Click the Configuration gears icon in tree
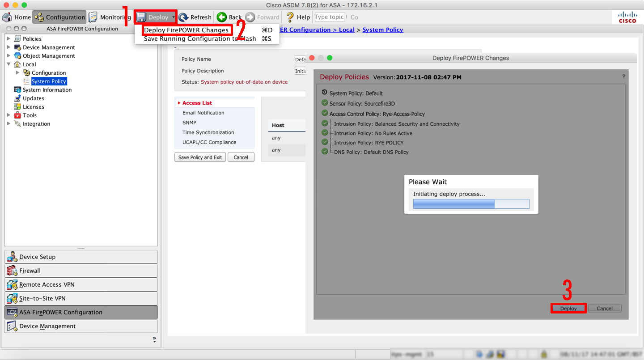 [26, 73]
